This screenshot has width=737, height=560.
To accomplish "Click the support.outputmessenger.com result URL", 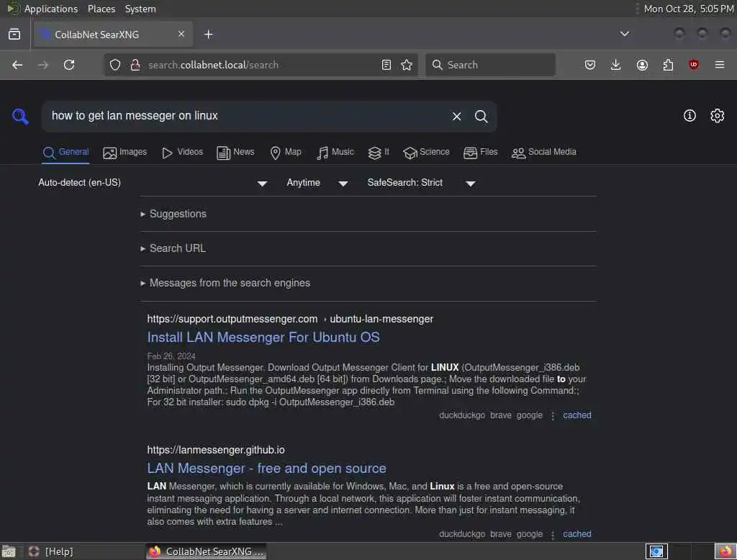I will tap(290, 319).
